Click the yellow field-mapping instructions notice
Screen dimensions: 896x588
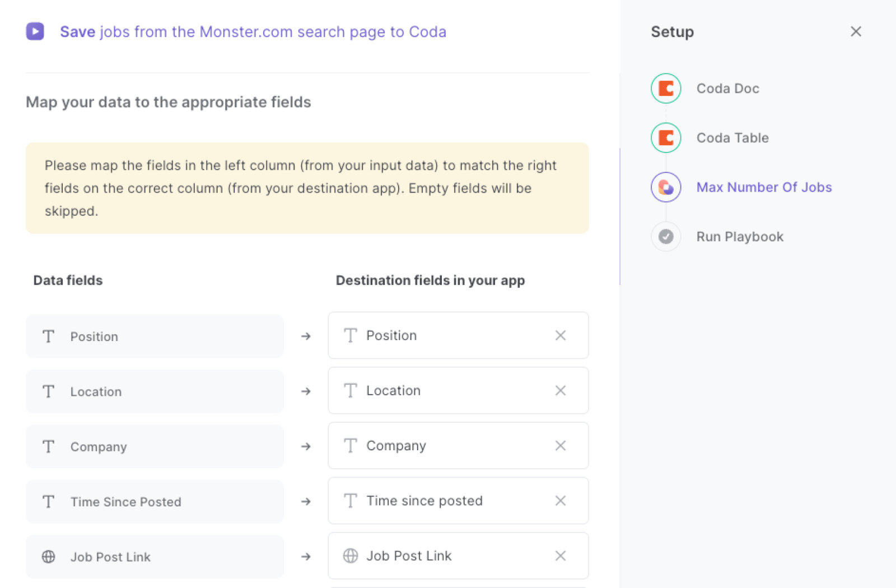point(307,188)
